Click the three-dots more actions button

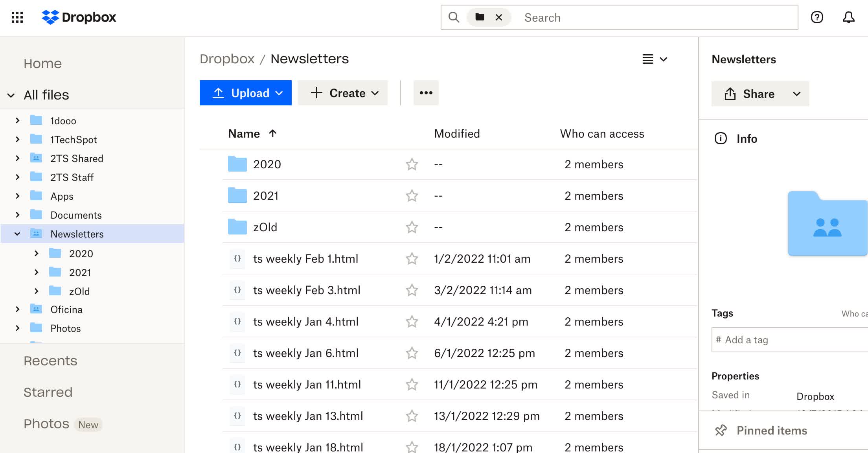(426, 93)
